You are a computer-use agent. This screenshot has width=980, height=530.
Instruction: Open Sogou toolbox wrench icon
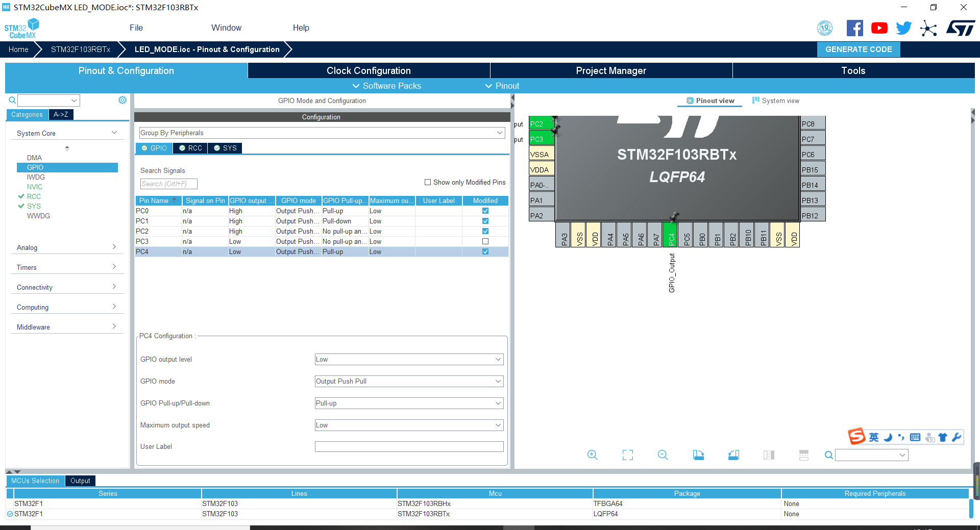[957, 437]
